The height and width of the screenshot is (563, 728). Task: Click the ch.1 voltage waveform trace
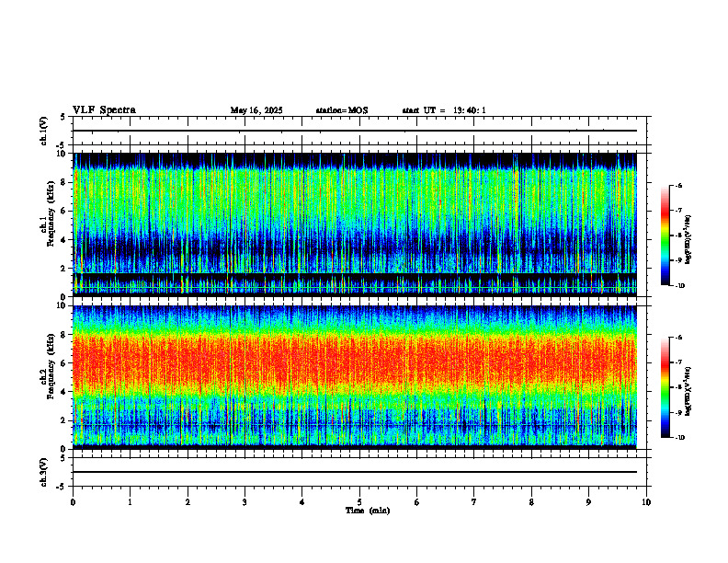[355, 131]
